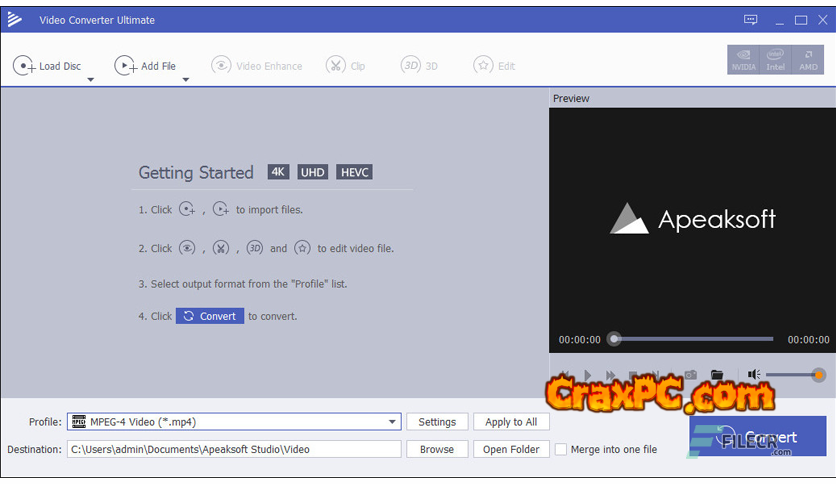Screen dimensions: 836x484
Task: Take a snapshot with the camera icon
Action: pyautogui.click(x=690, y=375)
